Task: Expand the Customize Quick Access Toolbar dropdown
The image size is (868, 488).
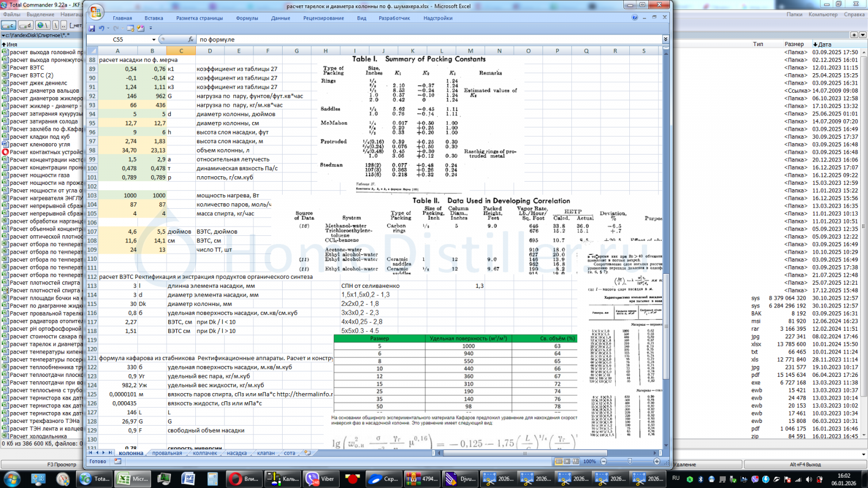Action: click(151, 28)
